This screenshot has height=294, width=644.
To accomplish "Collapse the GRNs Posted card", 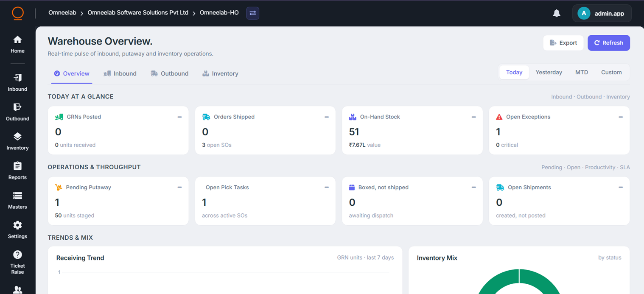I will [x=179, y=117].
